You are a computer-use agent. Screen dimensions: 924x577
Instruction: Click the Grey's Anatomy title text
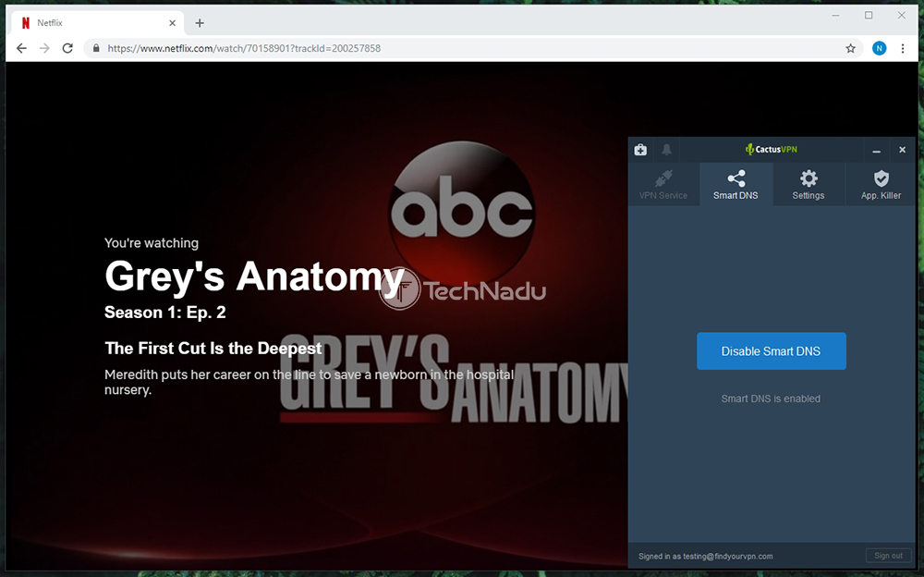[x=255, y=276]
